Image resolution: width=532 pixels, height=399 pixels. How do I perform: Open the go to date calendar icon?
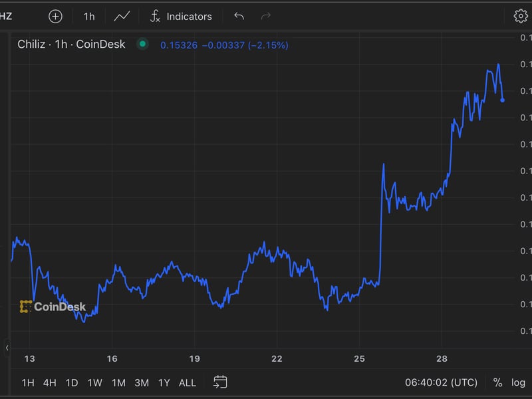(220, 382)
